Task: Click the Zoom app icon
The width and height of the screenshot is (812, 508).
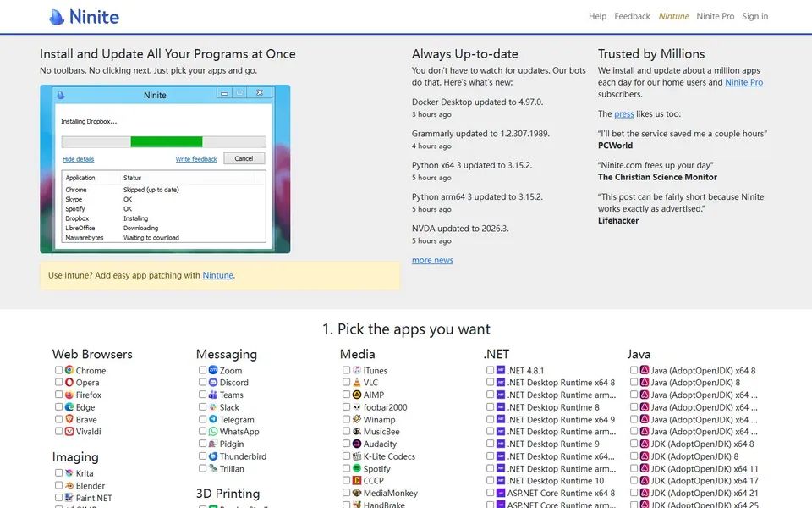Action: click(213, 370)
